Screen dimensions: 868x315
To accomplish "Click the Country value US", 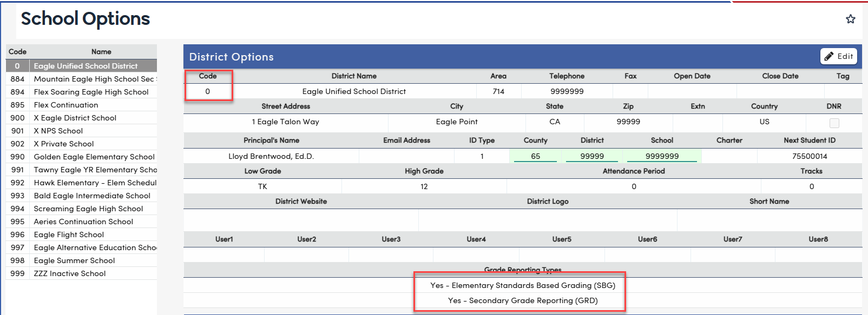I will pos(764,122).
